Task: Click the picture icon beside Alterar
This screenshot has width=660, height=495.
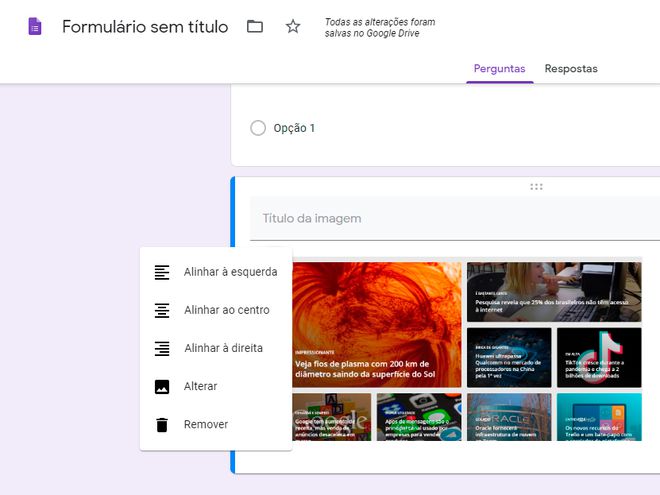Action: (162, 387)
